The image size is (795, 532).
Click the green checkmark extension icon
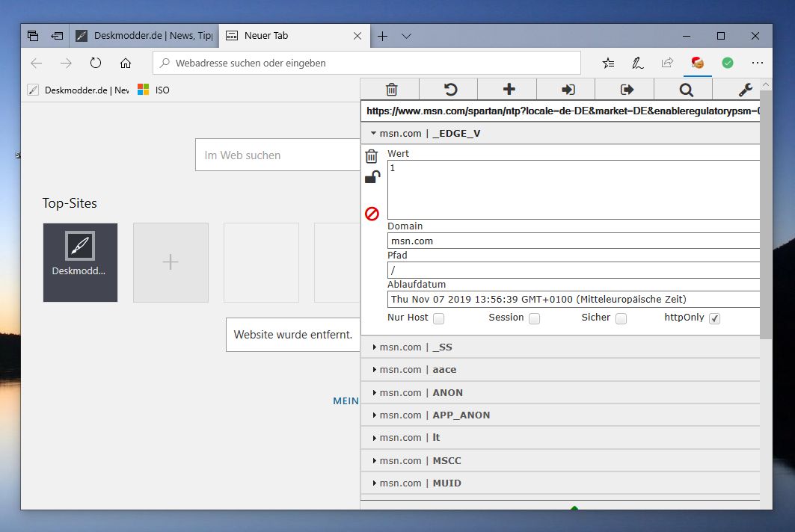click(x=728, y=63)
